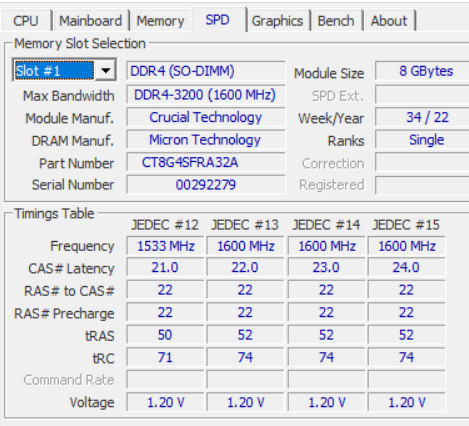Open the Slot #1 dropdown arrow
This screenshot has width=469, height=426.
tap(106, 70)
